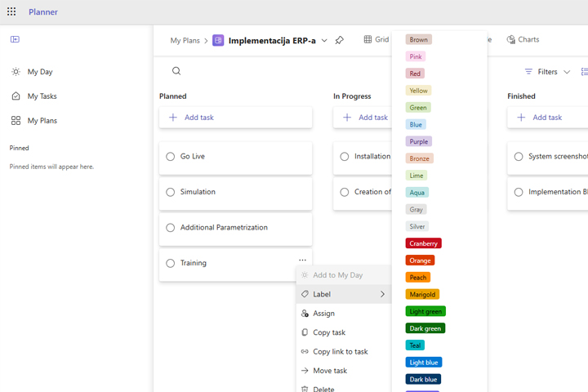Viewport: 588px width, 392px height.
Task: Add task in the Planned column
Action: 235,118
